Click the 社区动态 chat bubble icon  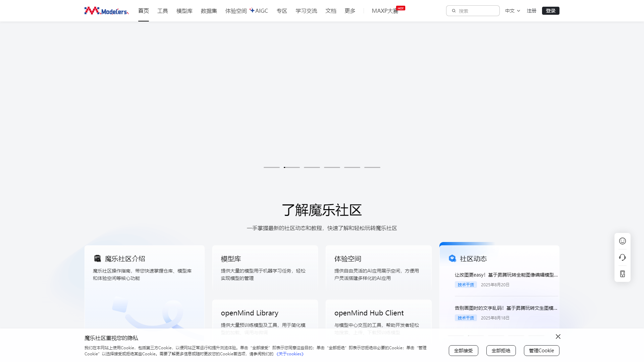click(452, 258)
